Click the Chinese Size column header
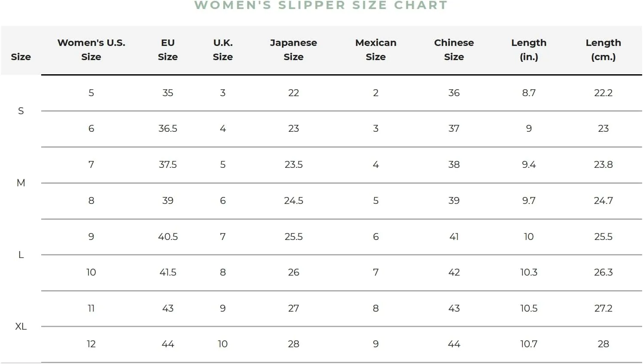Image resolution: width=643 pixels, height=364 pixels. click(x=454, y=50)
